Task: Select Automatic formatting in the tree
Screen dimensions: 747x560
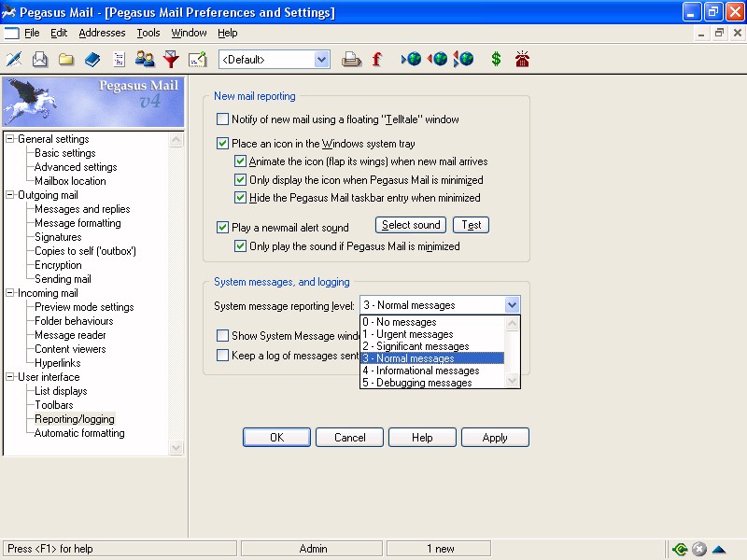Action: coord(79,433)
